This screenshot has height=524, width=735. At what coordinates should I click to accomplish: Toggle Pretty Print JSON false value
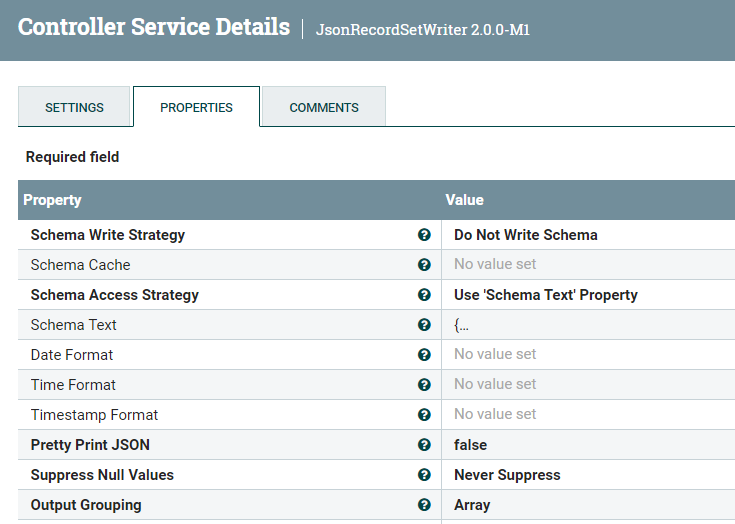pos(471,445)
